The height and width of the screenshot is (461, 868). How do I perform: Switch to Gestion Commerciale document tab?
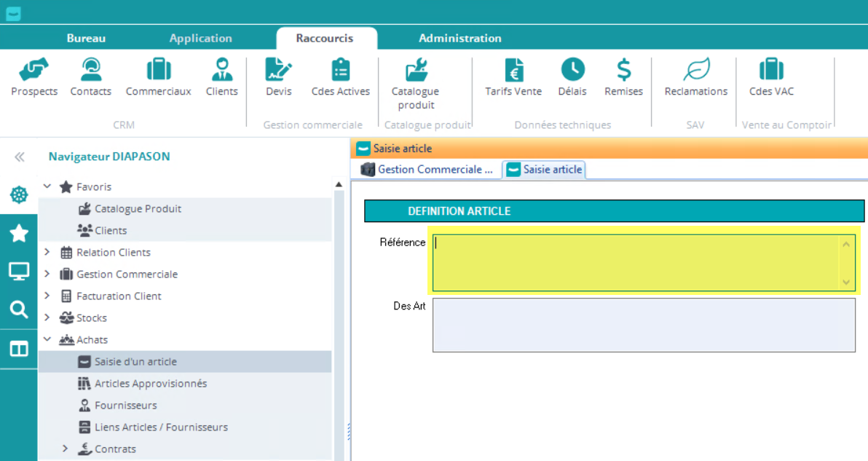tap(427, 170)
